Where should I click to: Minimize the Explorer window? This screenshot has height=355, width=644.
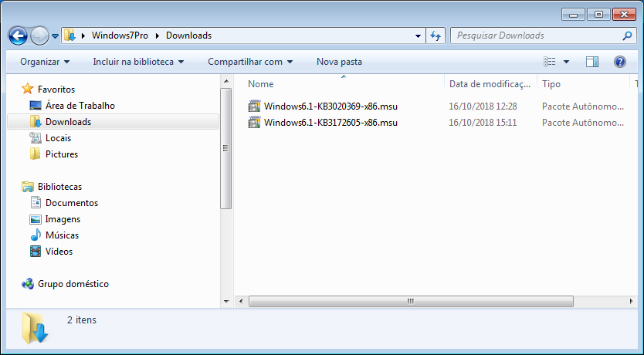[573, 15]
